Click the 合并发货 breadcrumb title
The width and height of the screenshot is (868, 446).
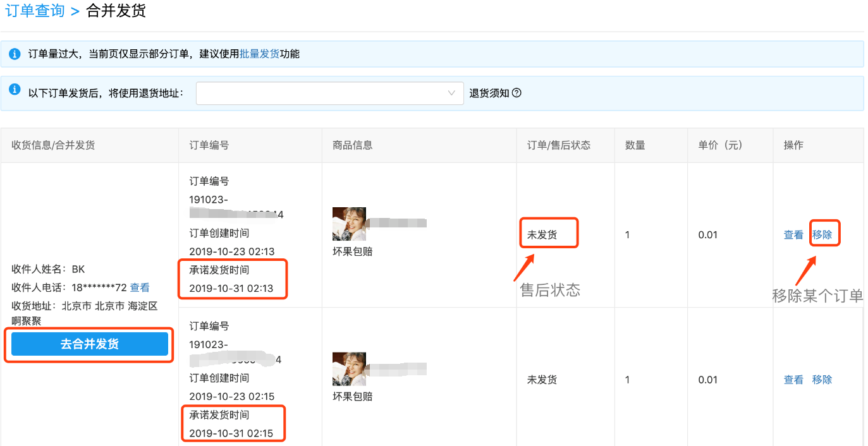coord(116,11)
